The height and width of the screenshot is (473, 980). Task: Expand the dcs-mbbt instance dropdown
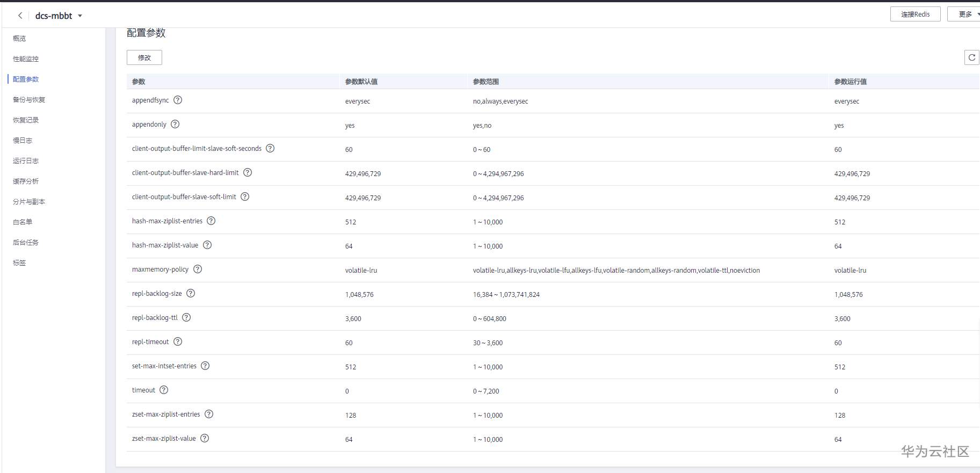click(80, 16)
